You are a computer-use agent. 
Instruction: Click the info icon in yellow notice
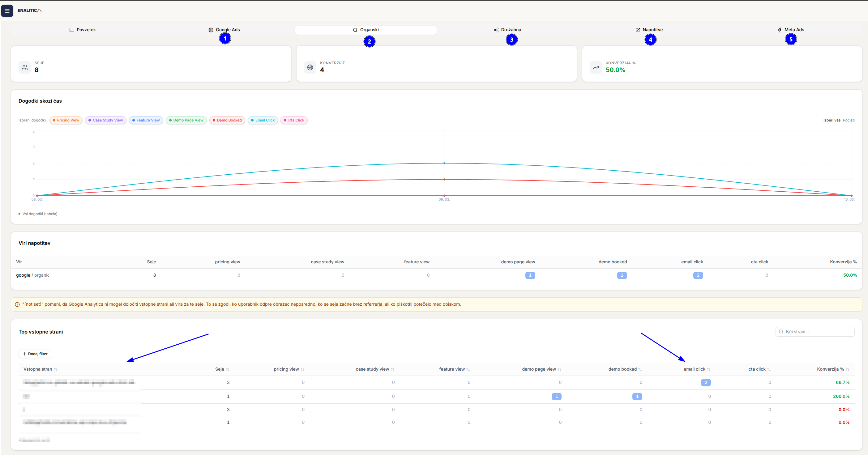[17, 304]
